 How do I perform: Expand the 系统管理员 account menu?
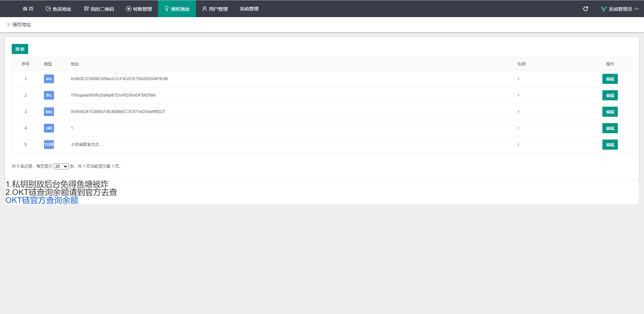coord(620,9)
